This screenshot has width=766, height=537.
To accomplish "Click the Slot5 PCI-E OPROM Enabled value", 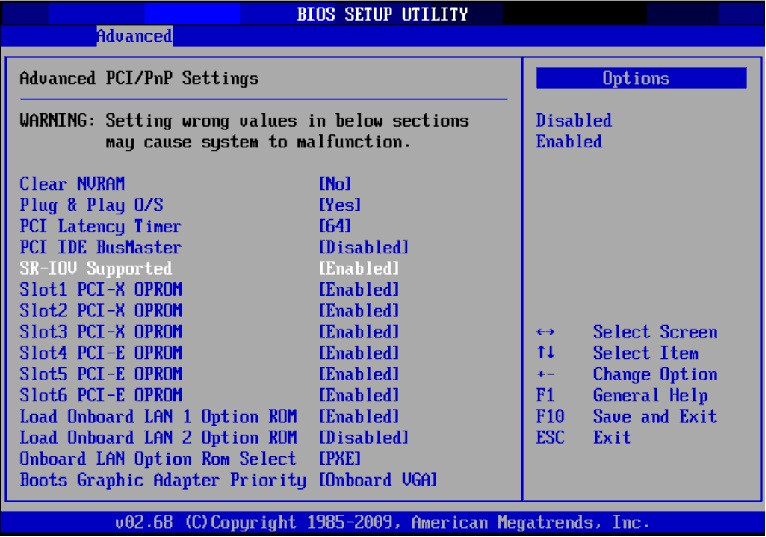I will click(359, 374).
